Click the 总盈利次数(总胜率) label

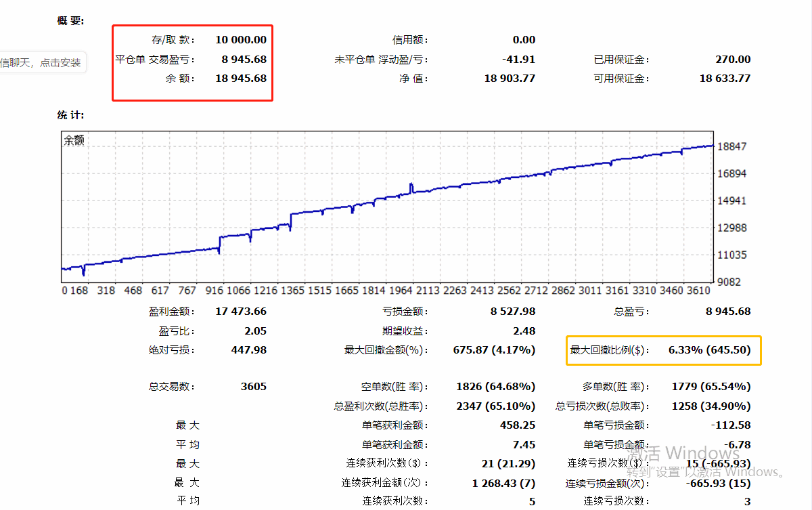381,406
